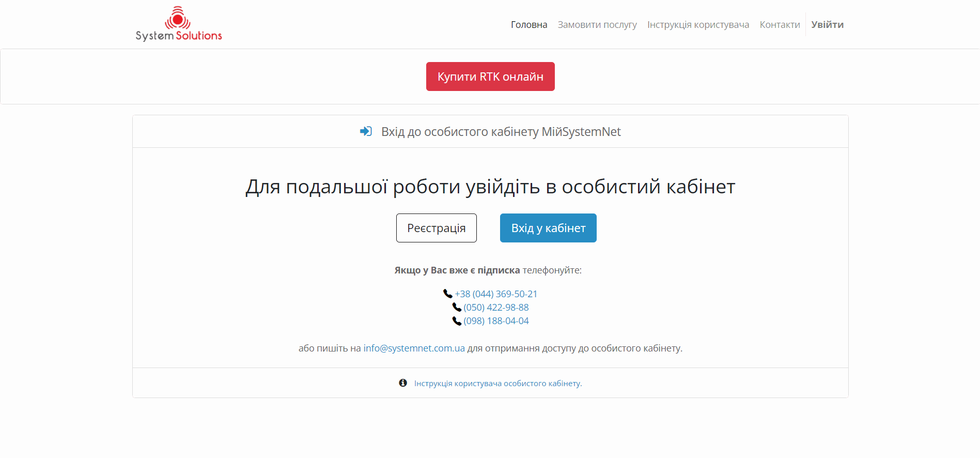Viewport: 980px width, 458px height.
Task: Open the Головна menu item
Action: click(x=528, y=24)
